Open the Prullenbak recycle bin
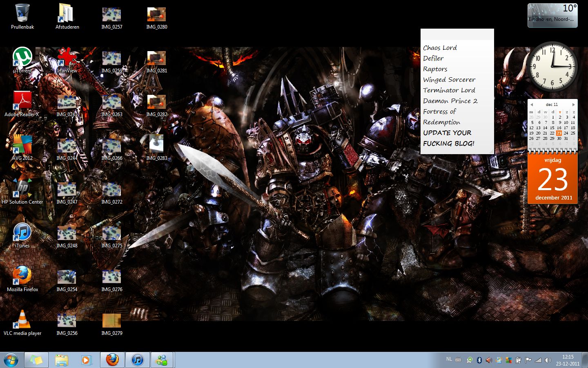This screenshot has height=368, width=588. point(22,13)
